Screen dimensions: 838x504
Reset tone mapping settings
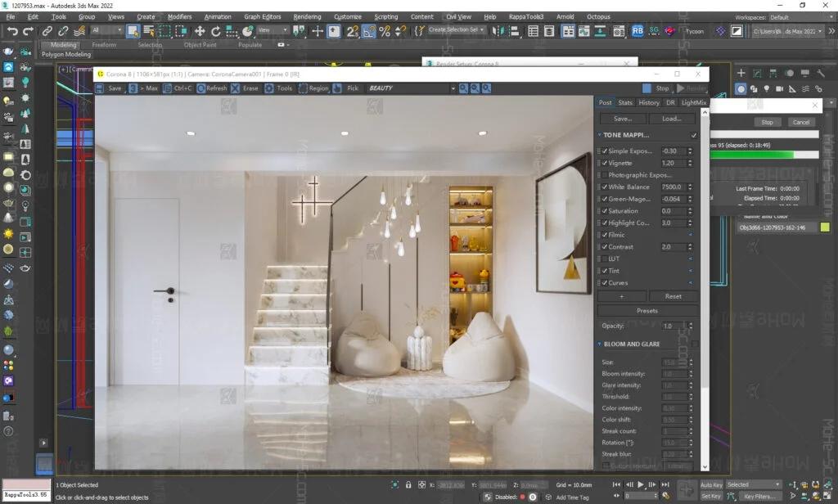[674, 296]
